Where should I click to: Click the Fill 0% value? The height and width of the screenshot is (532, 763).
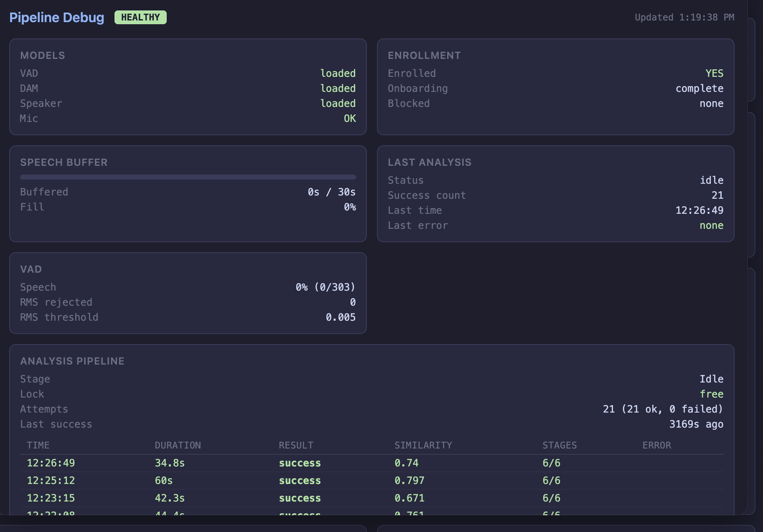click(x=350, y=207)
